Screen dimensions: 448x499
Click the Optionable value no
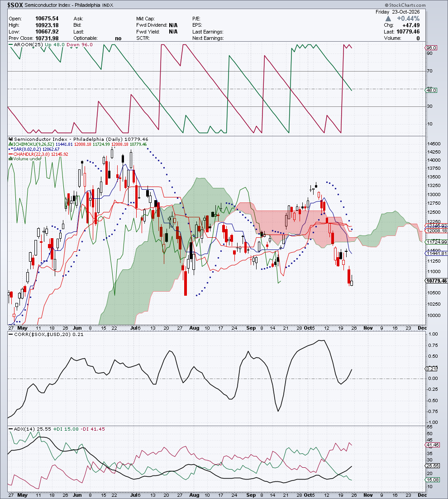[118, 38]
